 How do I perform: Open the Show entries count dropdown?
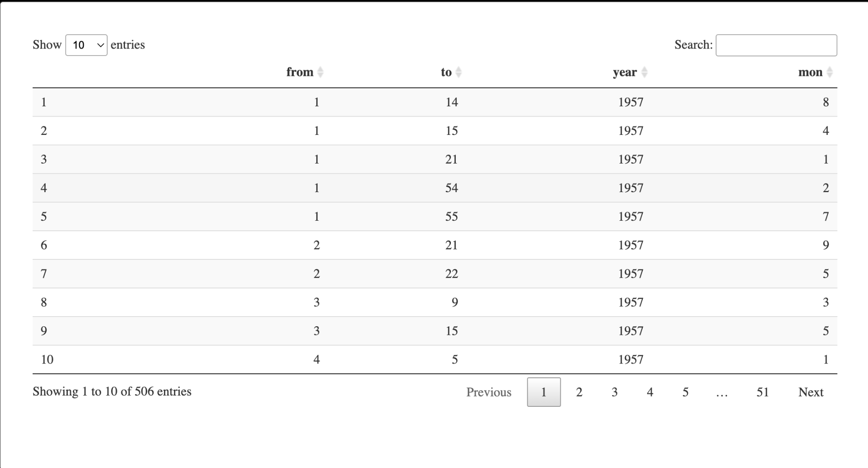[86, 45]
